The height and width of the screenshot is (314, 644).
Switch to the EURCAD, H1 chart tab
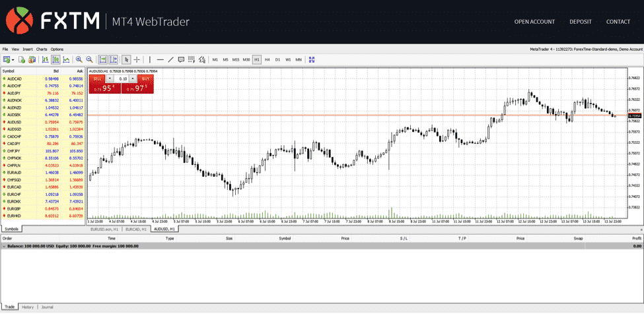coord(136,229)
